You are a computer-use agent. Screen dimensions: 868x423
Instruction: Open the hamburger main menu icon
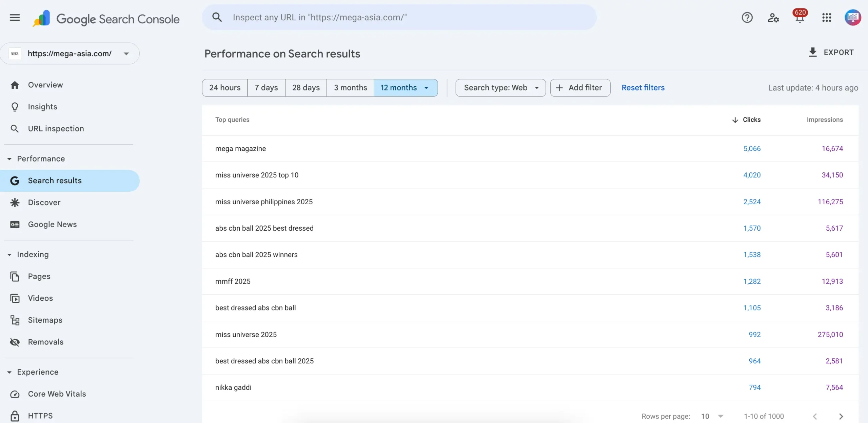click(x=15, y=18)
